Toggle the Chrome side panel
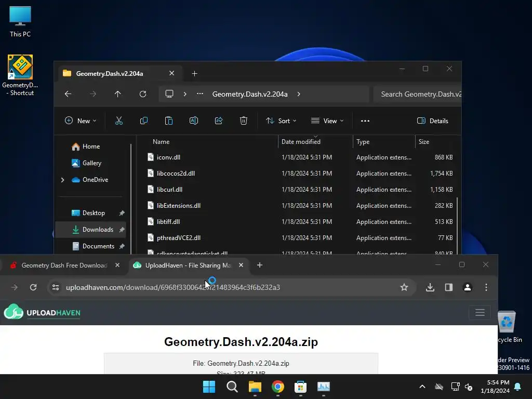The height and width of the screenshot is (399, 532). (449, 288)
